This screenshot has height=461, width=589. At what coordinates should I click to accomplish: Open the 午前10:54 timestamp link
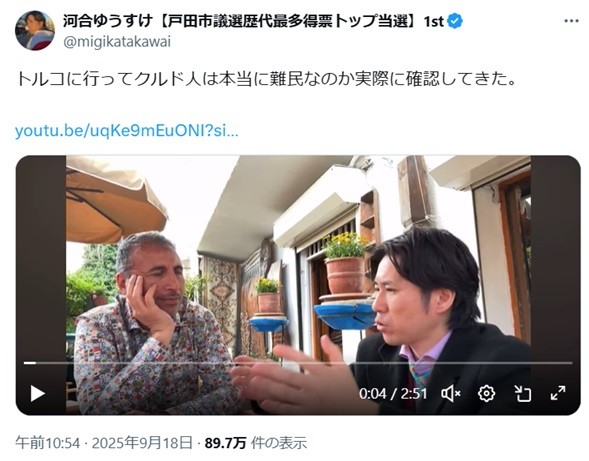click(48, 443)
